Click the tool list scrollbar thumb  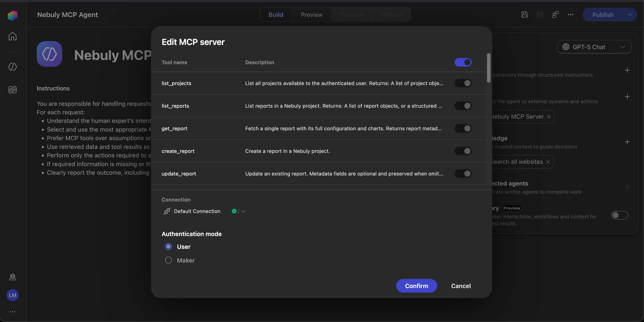[x=489, y=68]
